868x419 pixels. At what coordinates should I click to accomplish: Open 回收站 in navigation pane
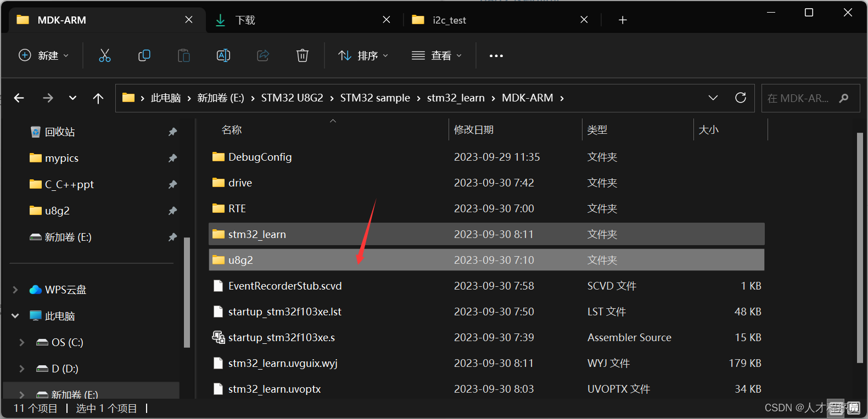tap(60, 132)
